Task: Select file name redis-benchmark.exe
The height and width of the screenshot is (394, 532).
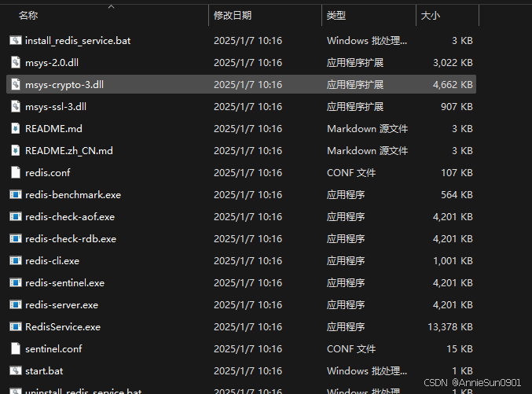Action: pyautogui.click(x=73, y=195)
